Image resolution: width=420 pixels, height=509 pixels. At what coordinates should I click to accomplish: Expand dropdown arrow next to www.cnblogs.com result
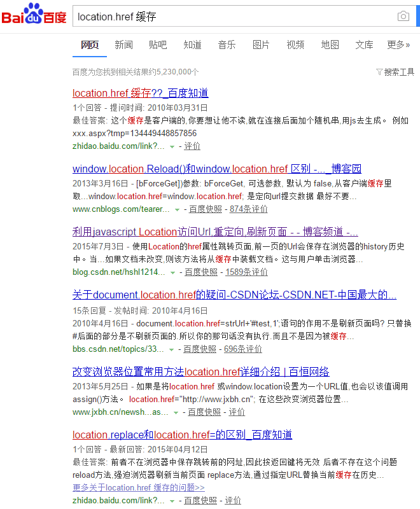point(176,209)
